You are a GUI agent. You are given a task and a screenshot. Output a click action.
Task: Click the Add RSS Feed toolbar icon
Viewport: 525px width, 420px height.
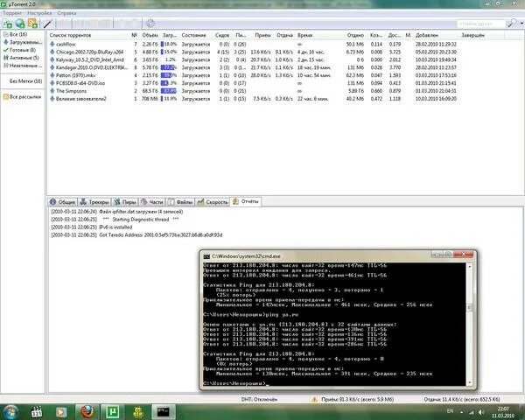pos(33,24)
